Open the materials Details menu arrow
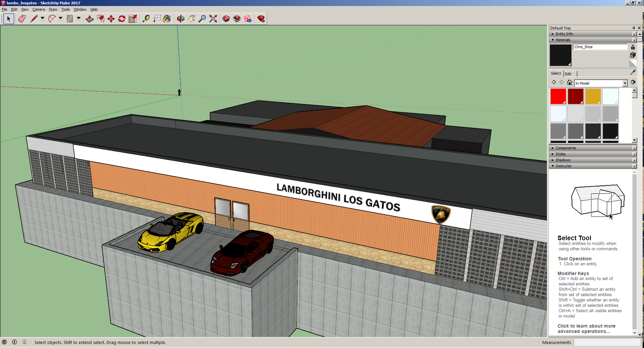The height and width of the screenshot is (348, 644). pyautogui.click(x=633, y=82)
